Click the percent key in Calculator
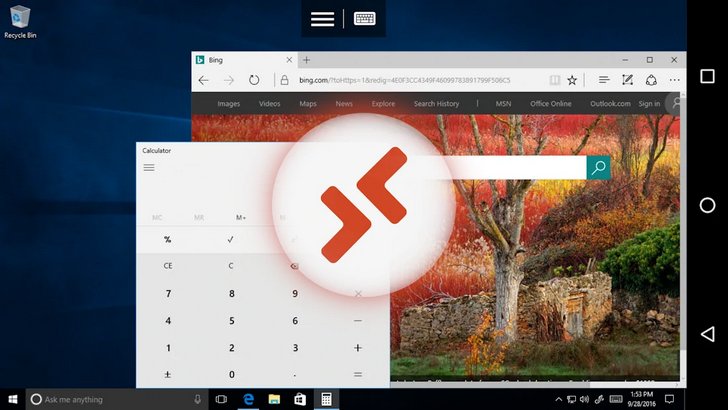The width and height of the screenshot is (728, 410). [x=168, y=240]
